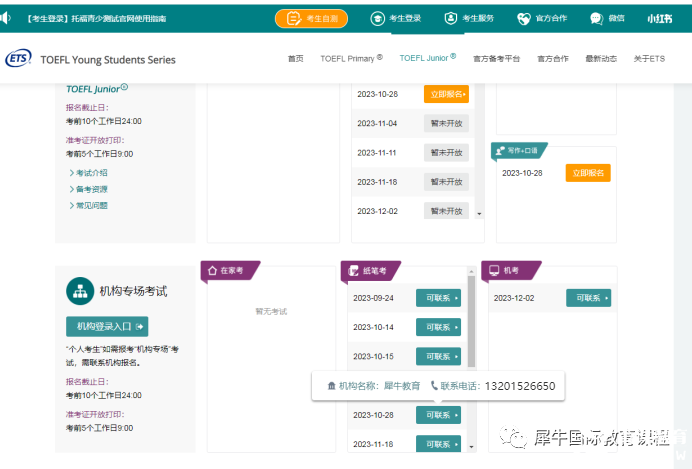The height and width of the screenshot is (469, 692).
Task: Click 可联系 for 2023-10-28 institution test
Action: (438, 415)
